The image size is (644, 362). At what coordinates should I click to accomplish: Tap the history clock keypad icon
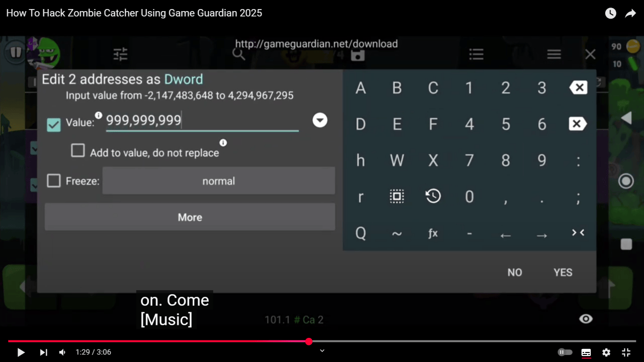tap(433, 196)
